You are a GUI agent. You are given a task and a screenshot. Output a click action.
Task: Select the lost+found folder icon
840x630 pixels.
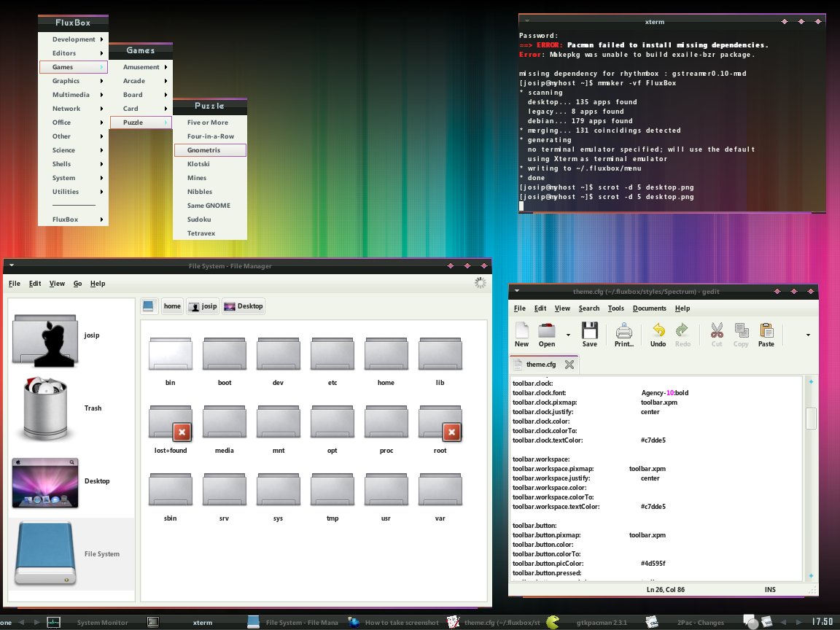point(171,422)
